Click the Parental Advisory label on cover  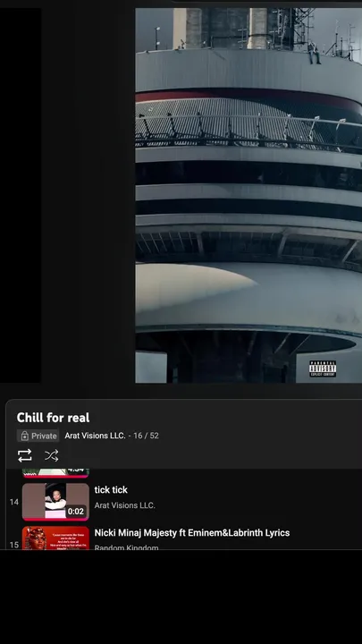[x=323, y=369]
